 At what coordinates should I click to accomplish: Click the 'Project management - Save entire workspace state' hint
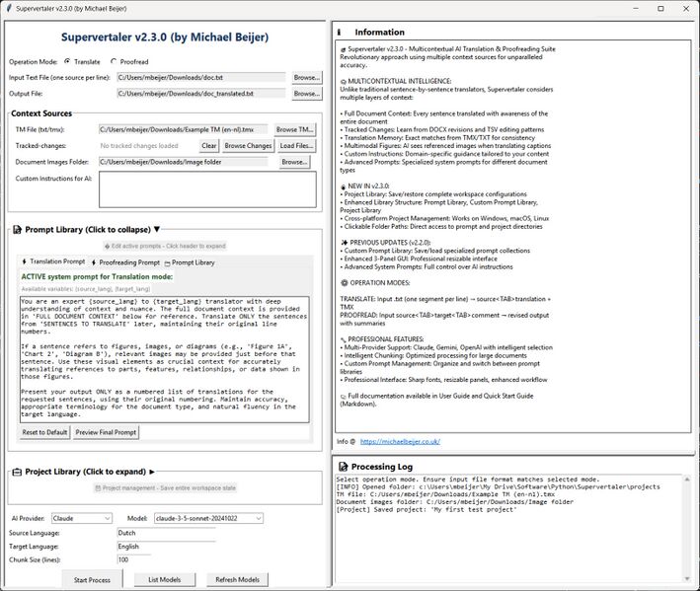165,488
